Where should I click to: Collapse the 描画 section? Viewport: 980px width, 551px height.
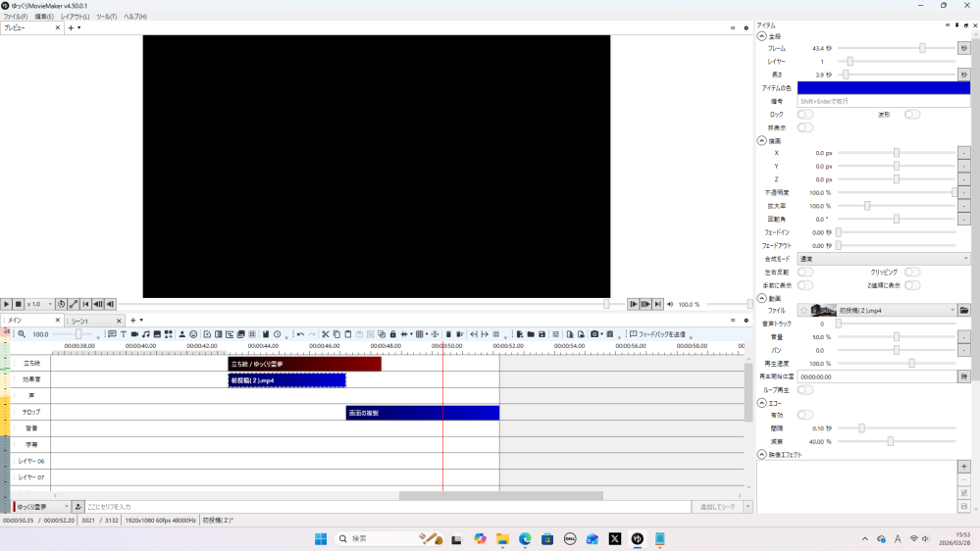[x=762, y=140]
